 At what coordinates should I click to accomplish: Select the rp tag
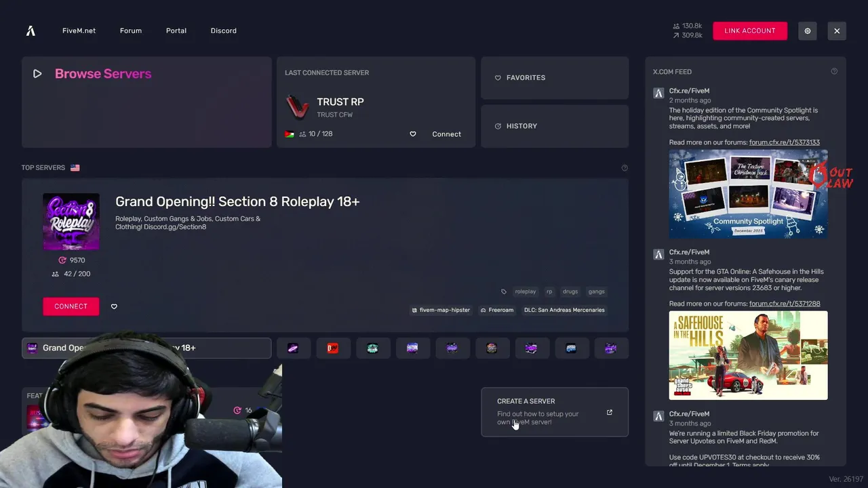(x=549, y=291)
